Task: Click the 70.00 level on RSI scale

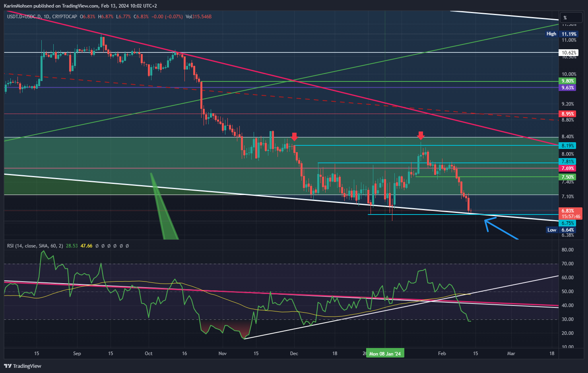Action: (x=568, y=264)
